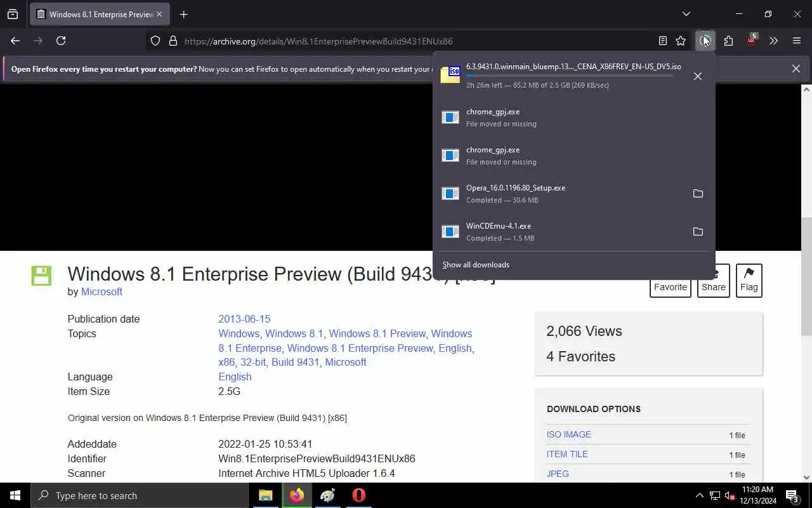Show hidden system tray icons

coord(699,495)
